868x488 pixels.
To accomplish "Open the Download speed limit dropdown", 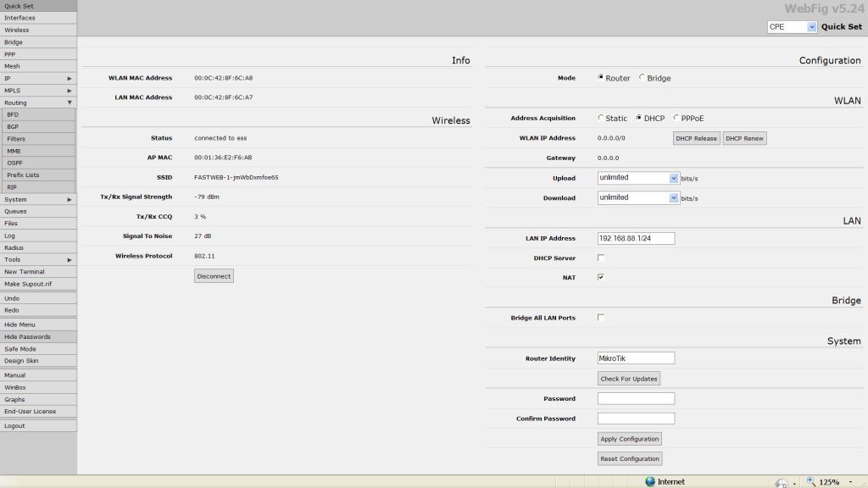I will [x=637, y=197].
